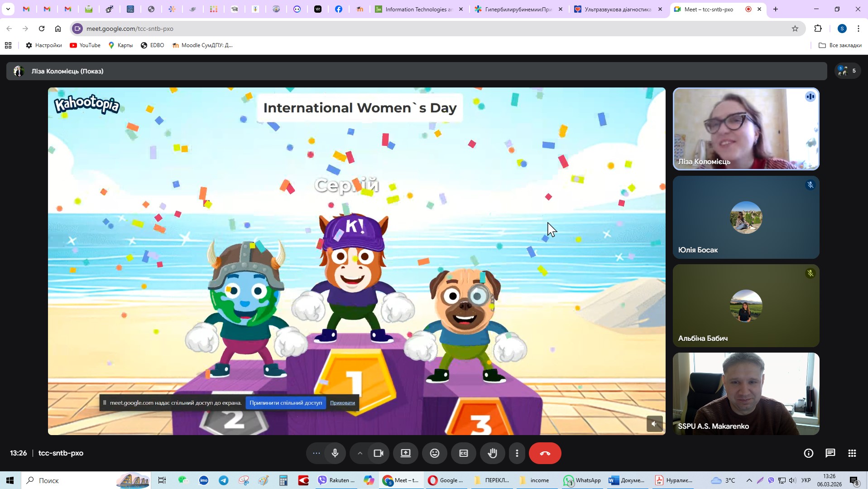Click the red Leave call button
Image resolution: width=868 pixels, height=489 pixels.
[545, 453]
